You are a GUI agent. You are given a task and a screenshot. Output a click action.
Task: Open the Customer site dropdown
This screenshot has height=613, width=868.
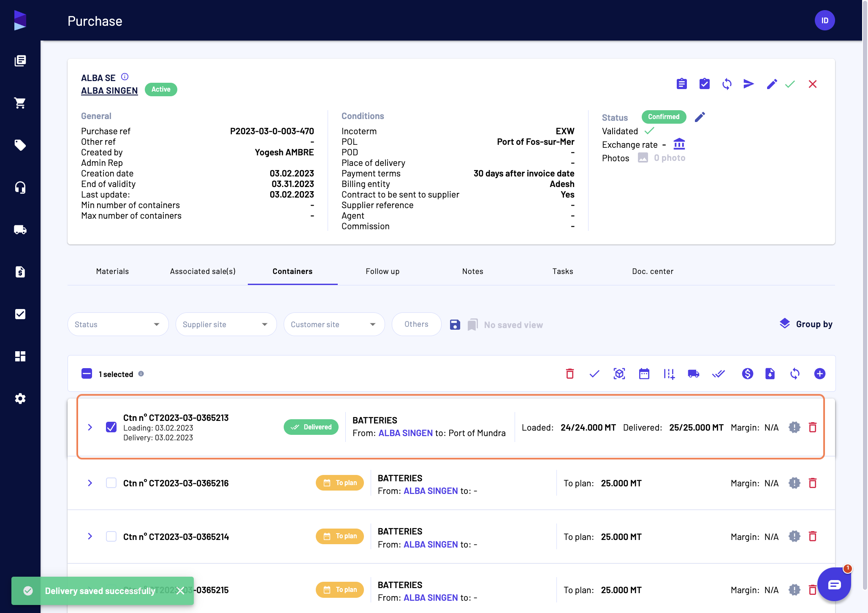(334, 324)
